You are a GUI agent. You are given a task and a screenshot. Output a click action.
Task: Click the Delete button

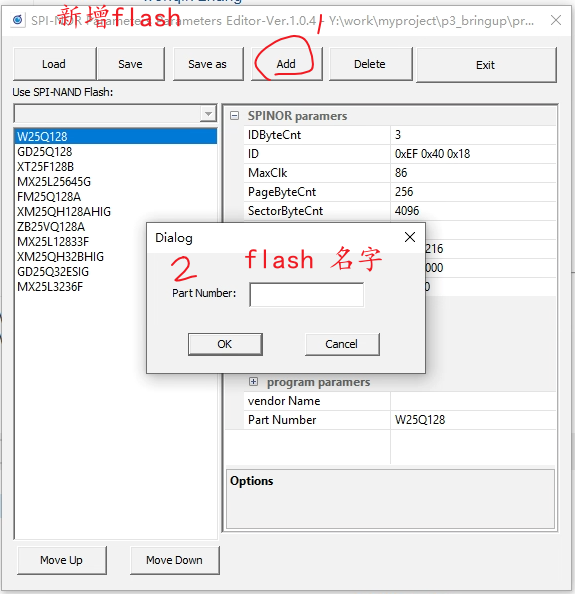point(370,64)
